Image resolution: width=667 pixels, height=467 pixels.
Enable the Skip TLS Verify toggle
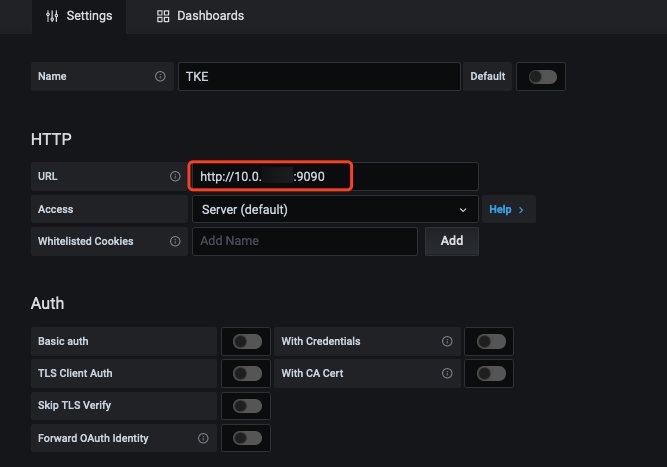tap(247, 405)
